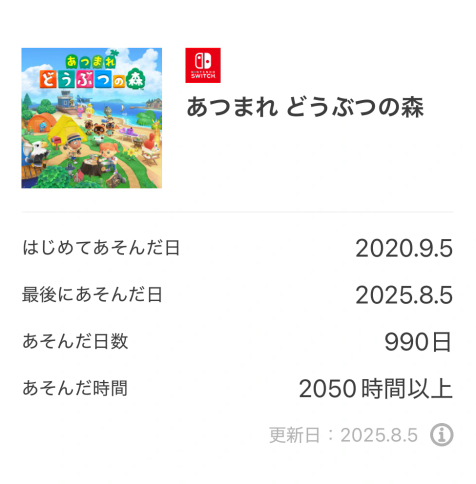Click the eagle character in cover art
This screenshot has height=484, width=476.
tap(36, 152)
